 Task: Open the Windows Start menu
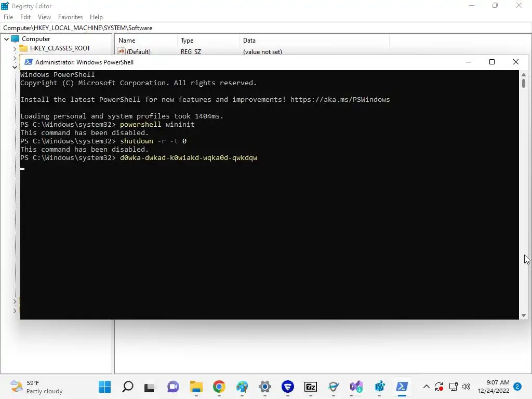(104, 387)
